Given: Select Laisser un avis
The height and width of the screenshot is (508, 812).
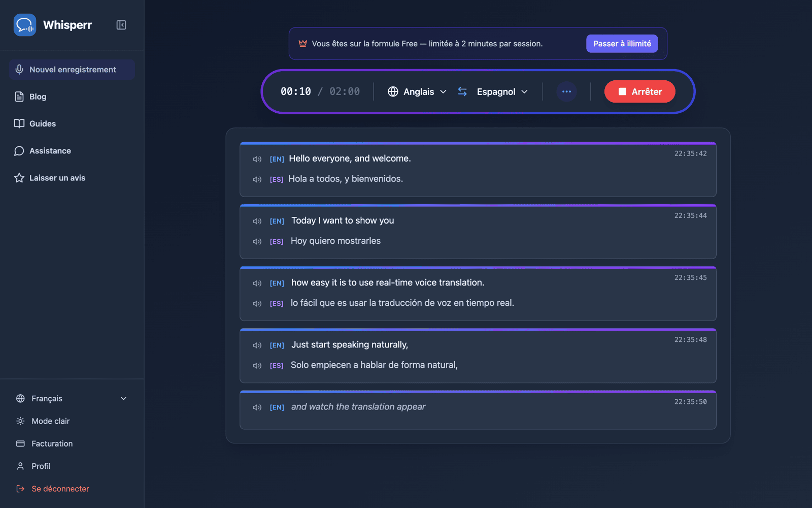Looking at the screenshot, I should point(72,178).
